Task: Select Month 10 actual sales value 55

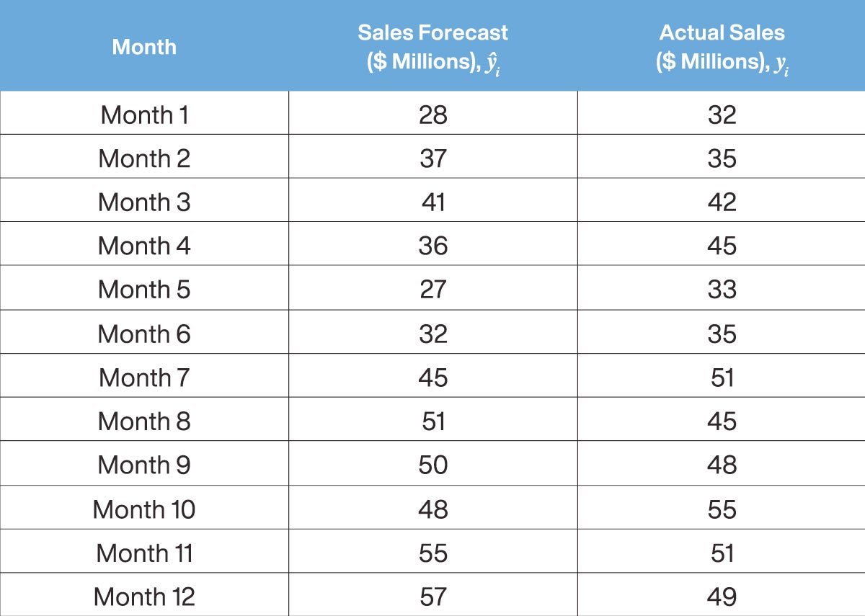Action: (x=722, y=509)
